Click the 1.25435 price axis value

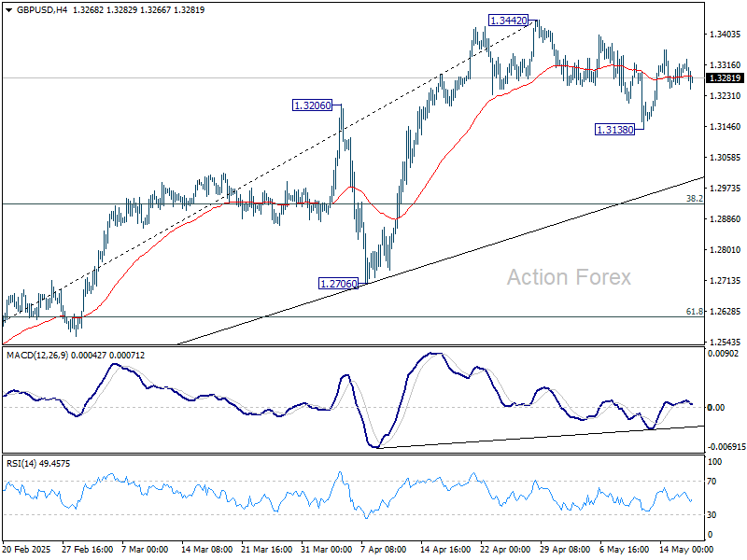click(x=726, y=342)
